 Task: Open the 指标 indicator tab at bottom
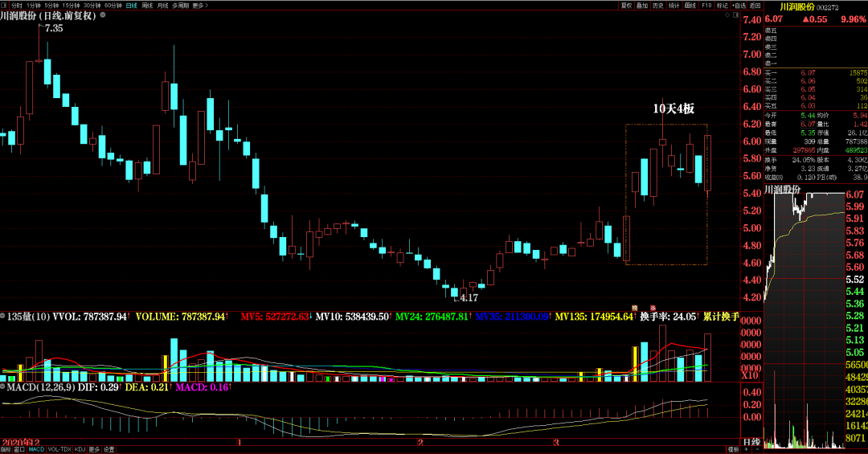point(6,449)
